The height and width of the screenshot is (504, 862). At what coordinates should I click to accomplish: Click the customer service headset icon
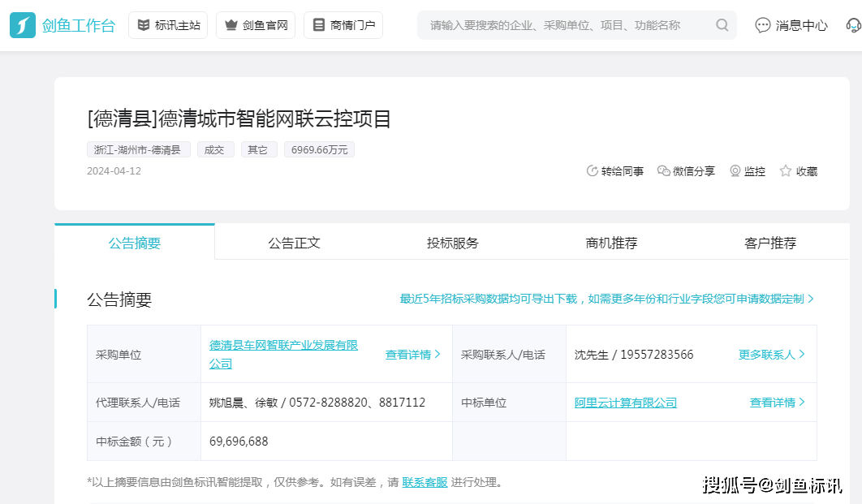click(x=854, y=25)
